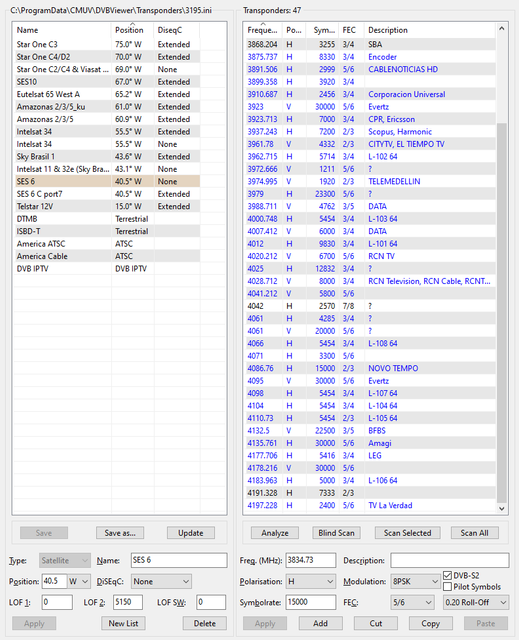Click the Position value field
The image size is (519, 640).
click(x=54, y=581)
